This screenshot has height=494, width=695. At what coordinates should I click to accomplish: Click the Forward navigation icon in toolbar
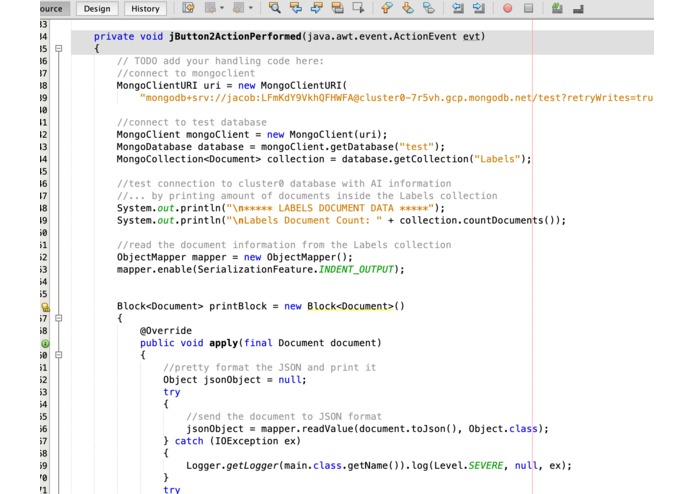point(238,8)
